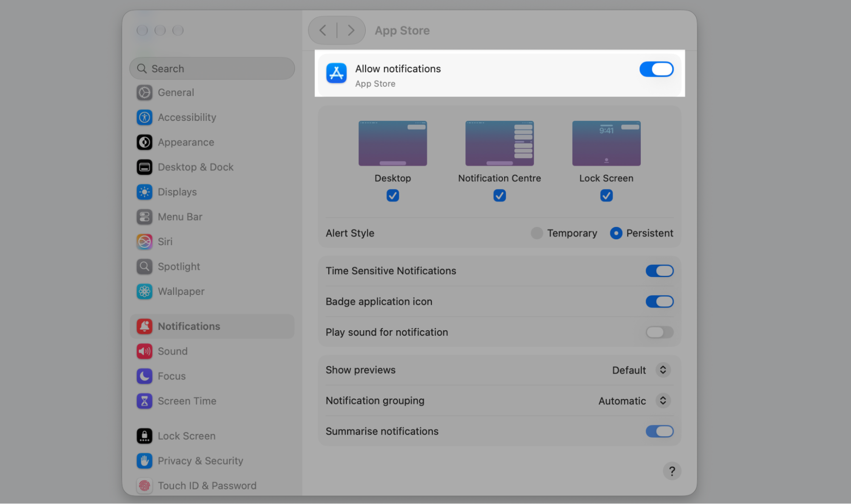Image resolution: width=851 pixels, height=504 pixels.
Task: Click the Wallpaper flower icon
Action: [x=144, y=292]
